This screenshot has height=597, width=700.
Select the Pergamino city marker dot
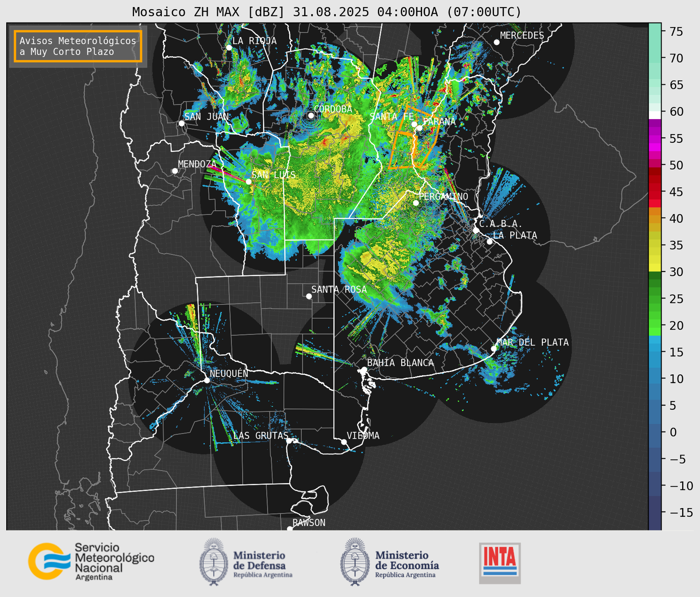click(x=416, y=203)
